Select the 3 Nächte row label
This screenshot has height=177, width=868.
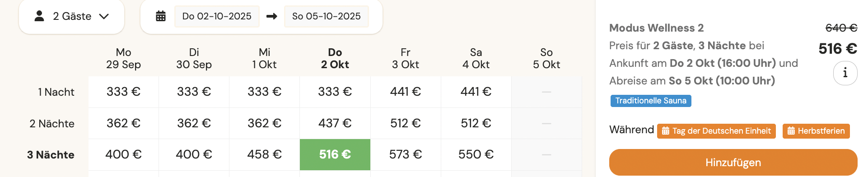click(51, 155)
